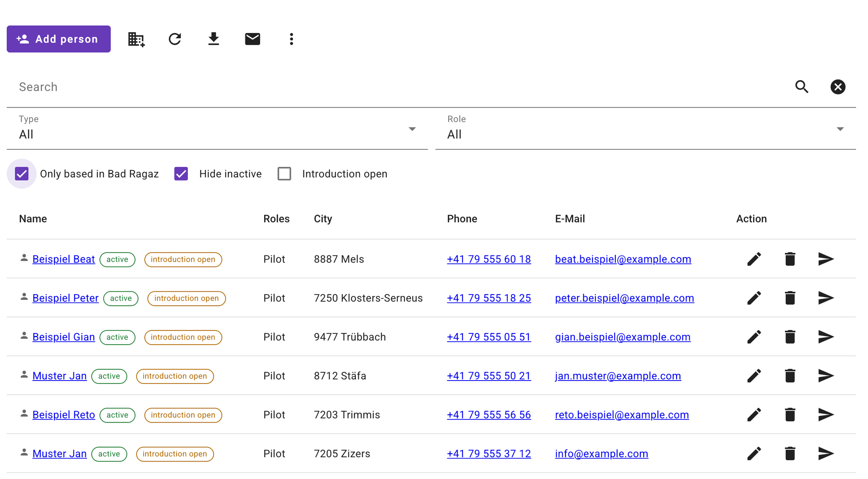Edit the Beispiel Gian entry
The width and height of the screenshot is (868, 479).
[x=754, y=337]
